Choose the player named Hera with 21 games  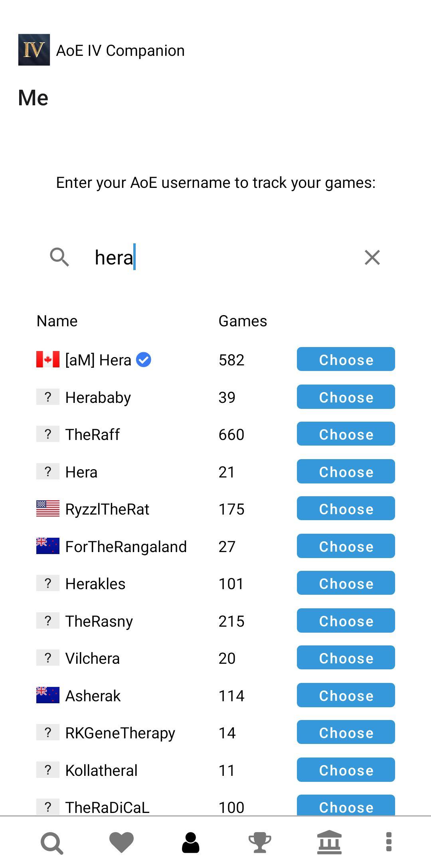coord(346,471)
